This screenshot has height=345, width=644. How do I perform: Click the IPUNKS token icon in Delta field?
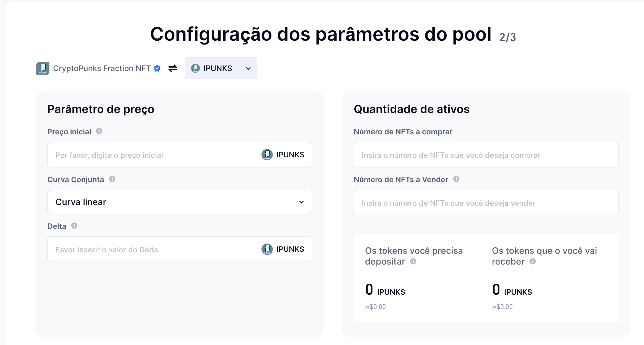267,249
